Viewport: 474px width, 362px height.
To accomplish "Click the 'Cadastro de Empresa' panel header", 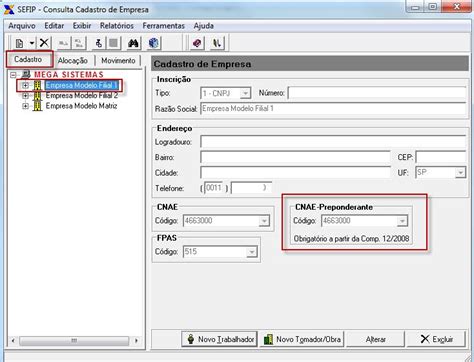I will (310, 63).
